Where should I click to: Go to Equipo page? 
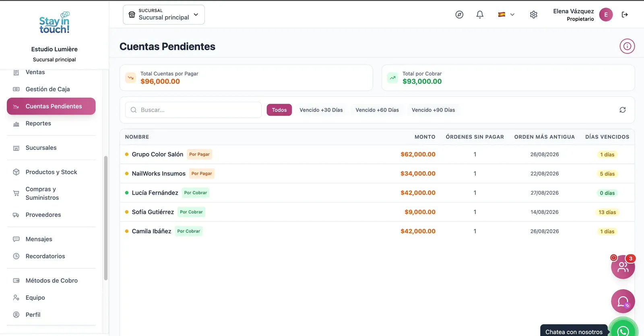pyautogui.click(x=51, y=298)
